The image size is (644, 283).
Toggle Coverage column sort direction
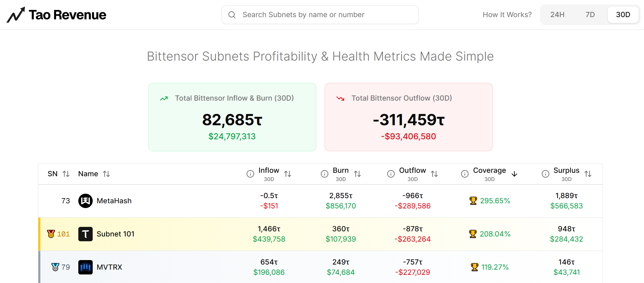pyautogui.click(x=514, y=174)
